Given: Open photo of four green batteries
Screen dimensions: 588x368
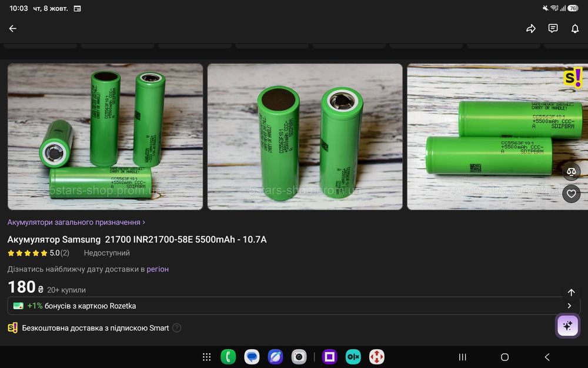Looking at the screenshot, I should click(x=105, y=137).
